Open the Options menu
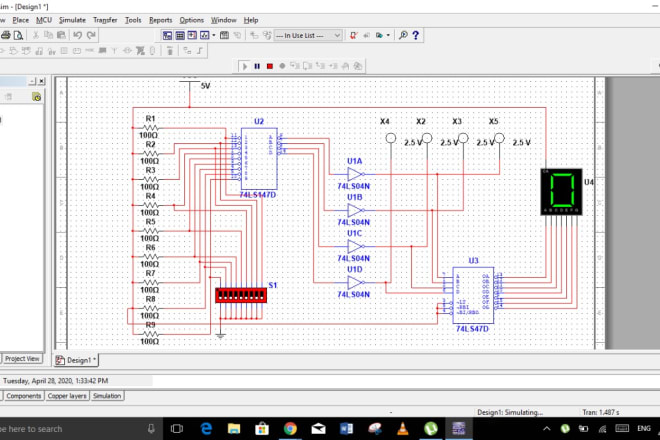The image size is (660, 440). [192, 20]
